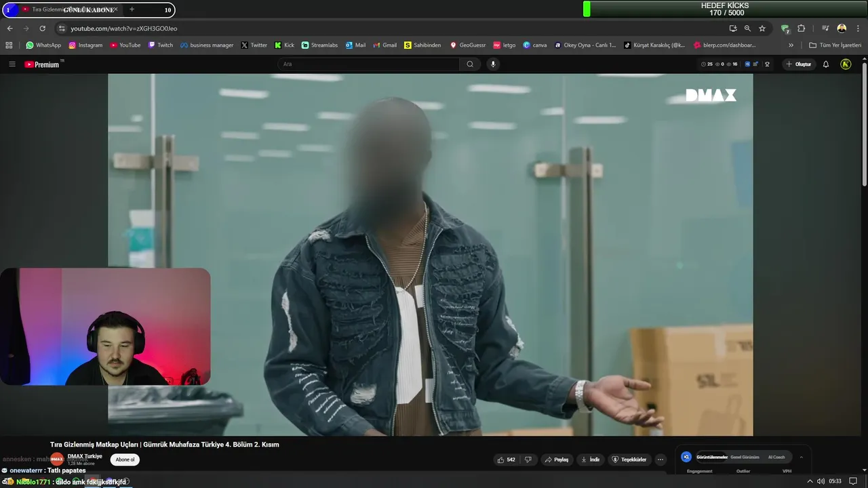Viewport: 868px width, 488px height.
Task: Open the Streamlabs bookmark
Action: [319, 45]
